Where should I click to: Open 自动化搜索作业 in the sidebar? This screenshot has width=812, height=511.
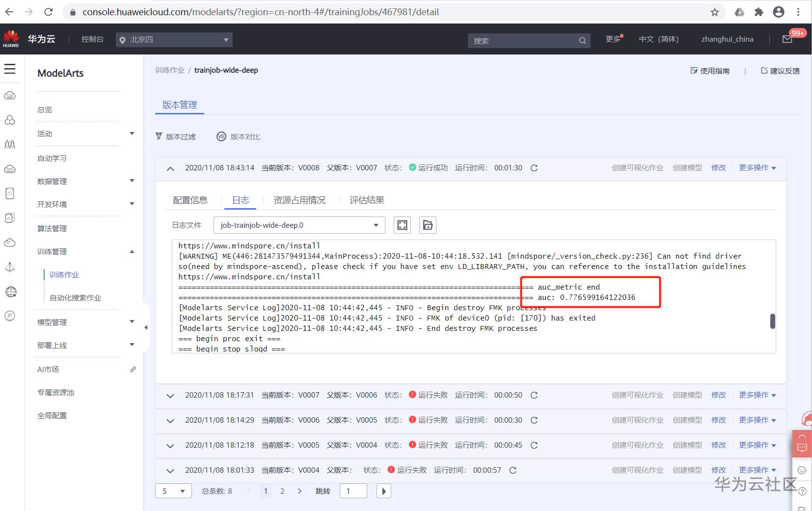[76, 297]
